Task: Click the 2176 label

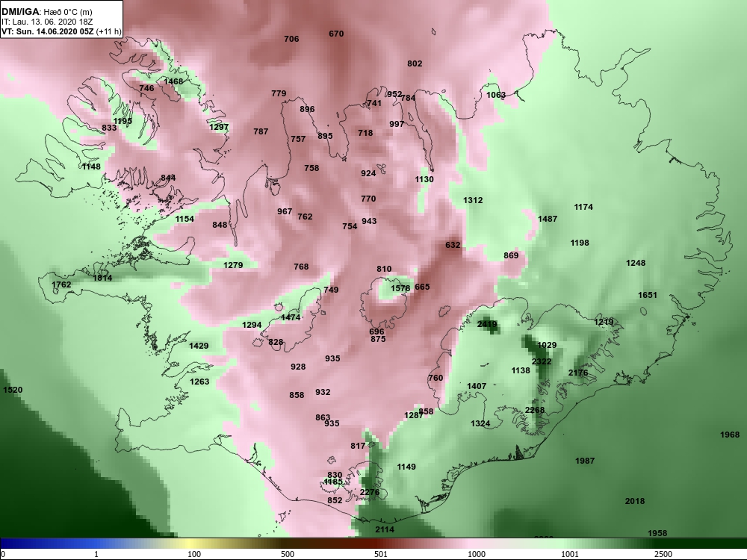Action: coord(578,373)
